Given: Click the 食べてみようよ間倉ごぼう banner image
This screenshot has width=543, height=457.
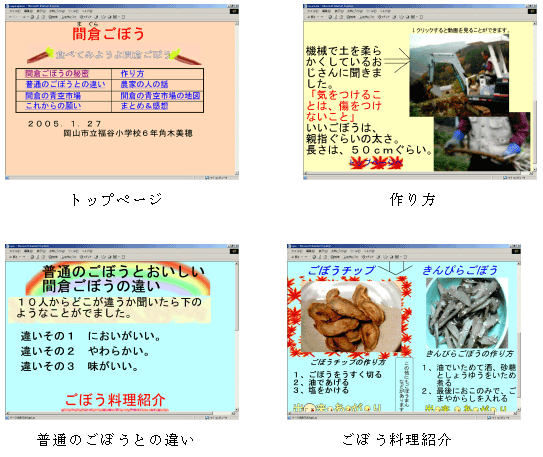Looking at the screenshot, I should click(114, 55).
